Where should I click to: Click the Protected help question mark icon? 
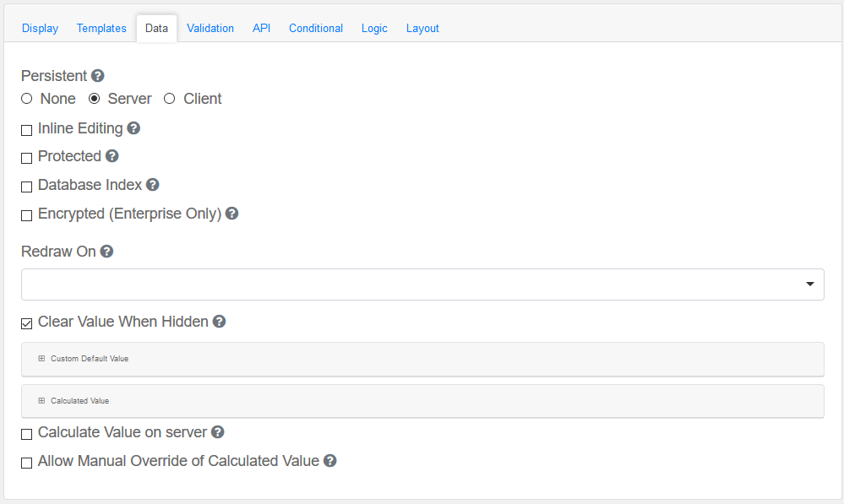point(112,156)
